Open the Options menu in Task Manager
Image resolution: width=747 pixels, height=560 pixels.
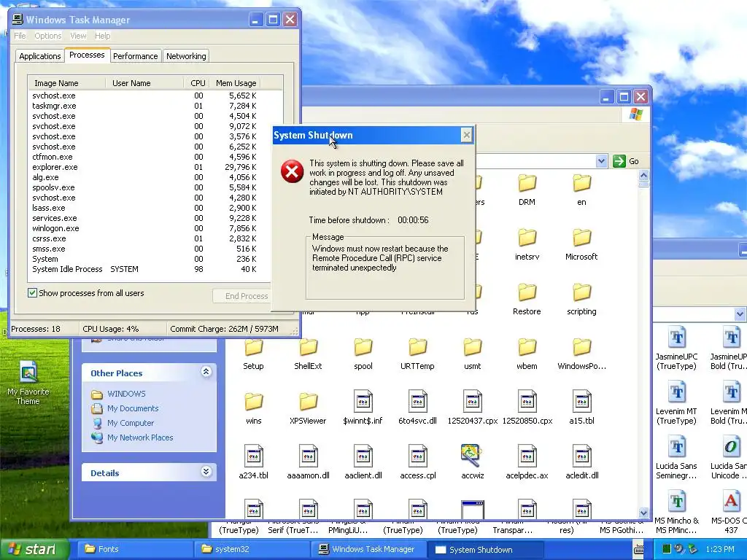(x=47, y=36)
